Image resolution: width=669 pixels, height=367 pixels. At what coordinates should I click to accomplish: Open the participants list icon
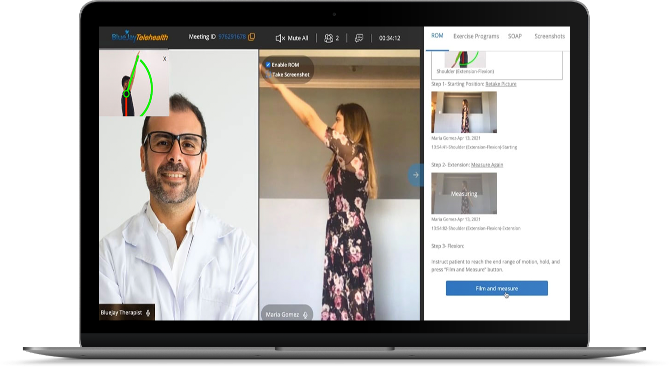pyautogui.click(x=328, y=38)
